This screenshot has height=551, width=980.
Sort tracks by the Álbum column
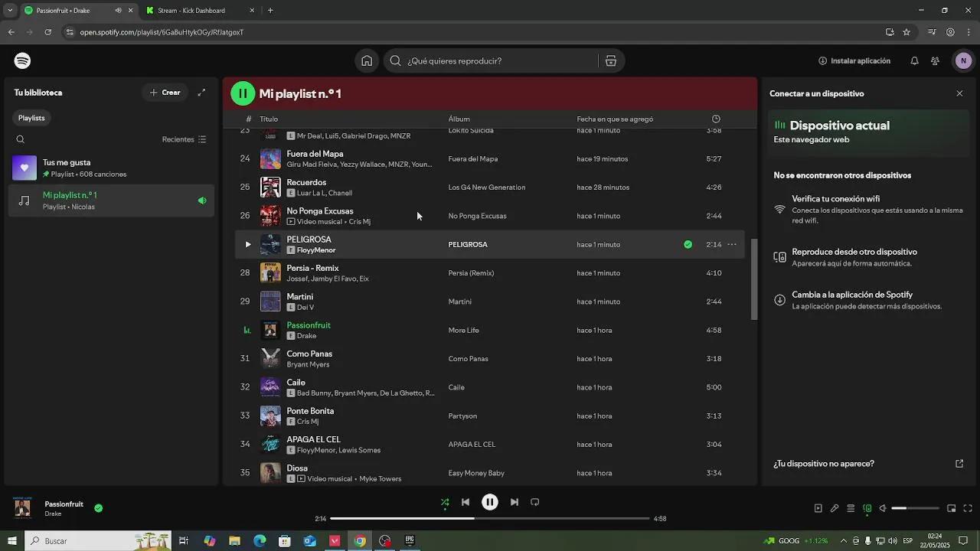coord(459,119)
